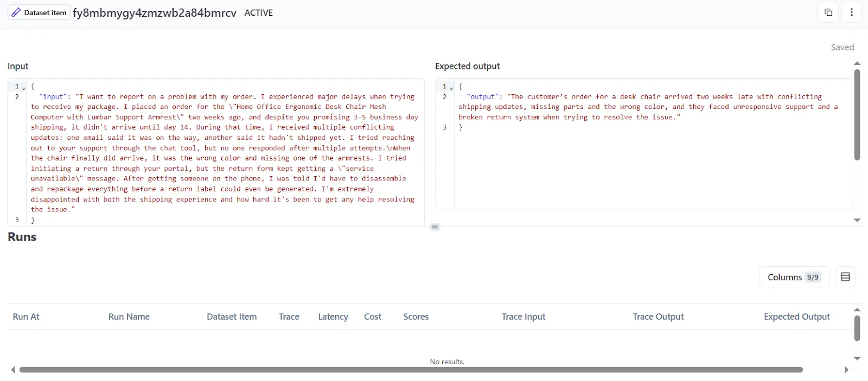This screenshot has height=381, width=868.
Task: Click the up arrow above the editor scrollbar
Action: click(857, 64)
